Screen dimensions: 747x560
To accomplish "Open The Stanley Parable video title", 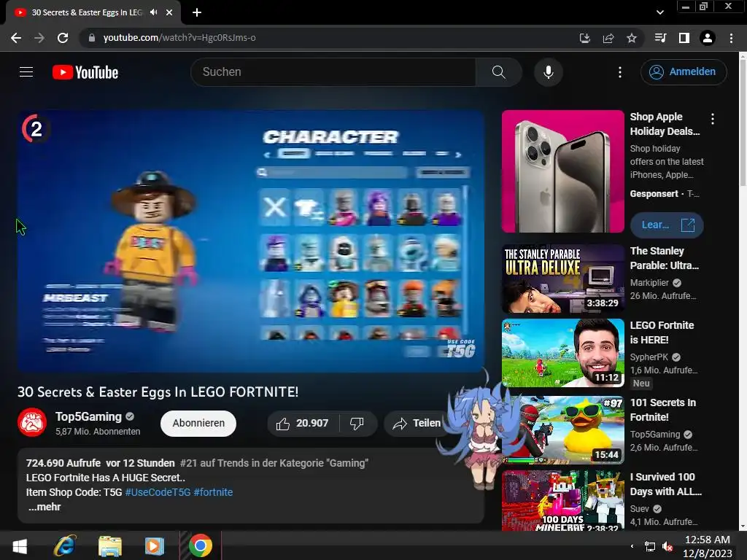I will (x=665, y=258).
